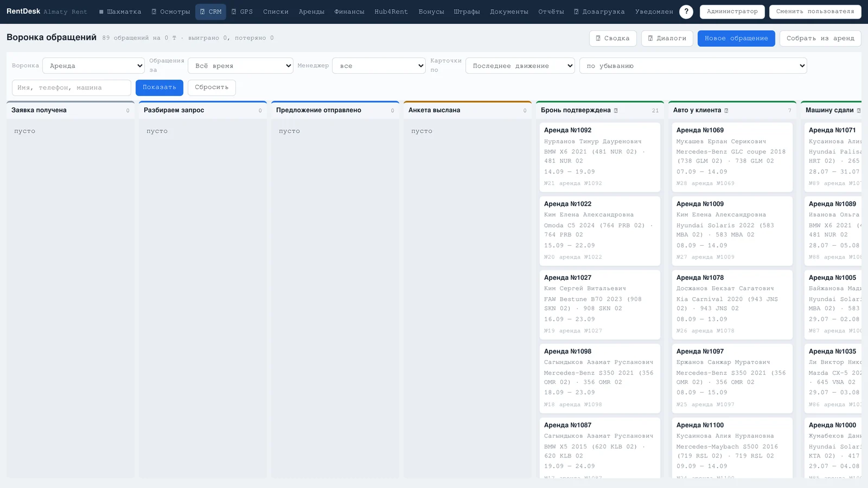The height and width of the screenshot is (488, 868).
Task: Open the Аренда №1098 card
Action: pos(600,378)
